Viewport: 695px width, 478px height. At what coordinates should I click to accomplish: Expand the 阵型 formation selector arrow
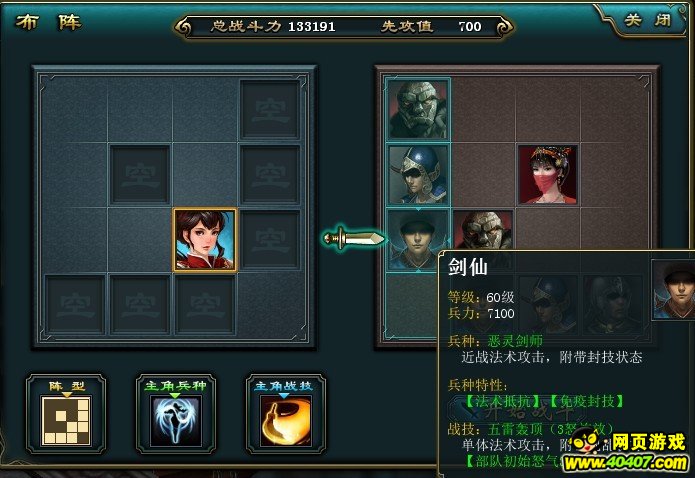coord(66,395)
